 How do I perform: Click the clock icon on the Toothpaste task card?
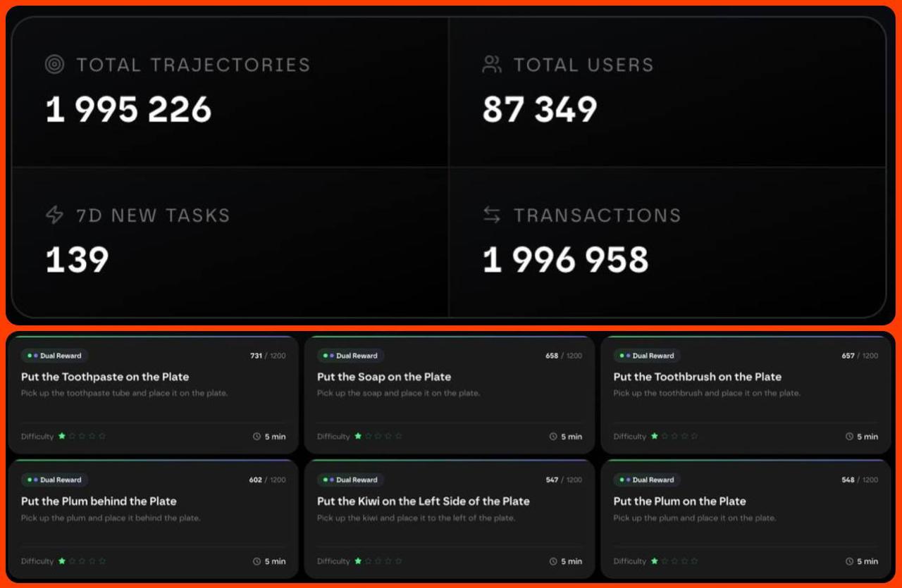pyautogui.click(x=257, y=437)
